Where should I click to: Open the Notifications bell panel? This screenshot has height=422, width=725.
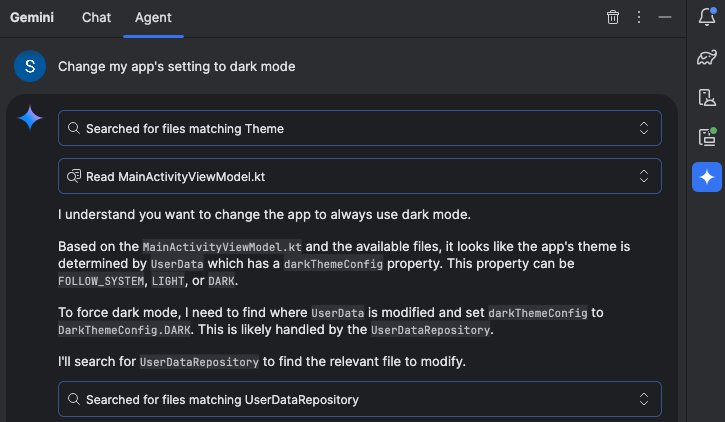tap(707, 17)
